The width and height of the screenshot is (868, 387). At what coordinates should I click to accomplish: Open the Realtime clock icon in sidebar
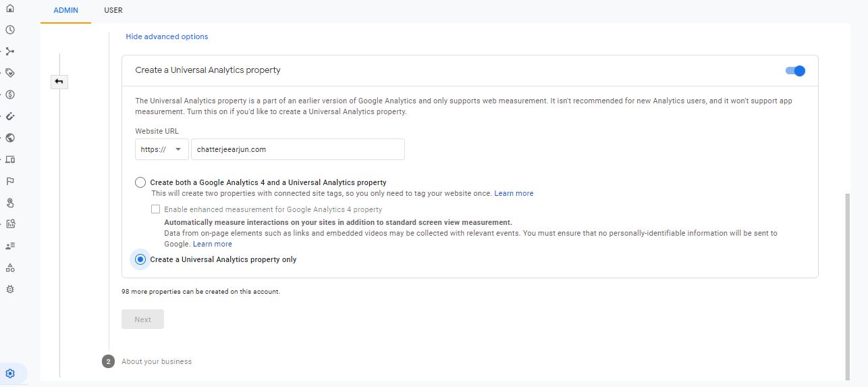10,30
